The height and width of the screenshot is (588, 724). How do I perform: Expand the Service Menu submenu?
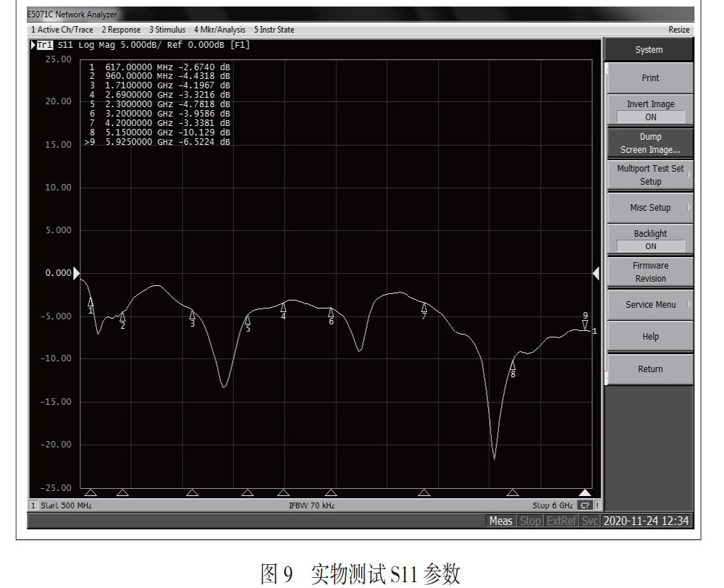(650, 305)
